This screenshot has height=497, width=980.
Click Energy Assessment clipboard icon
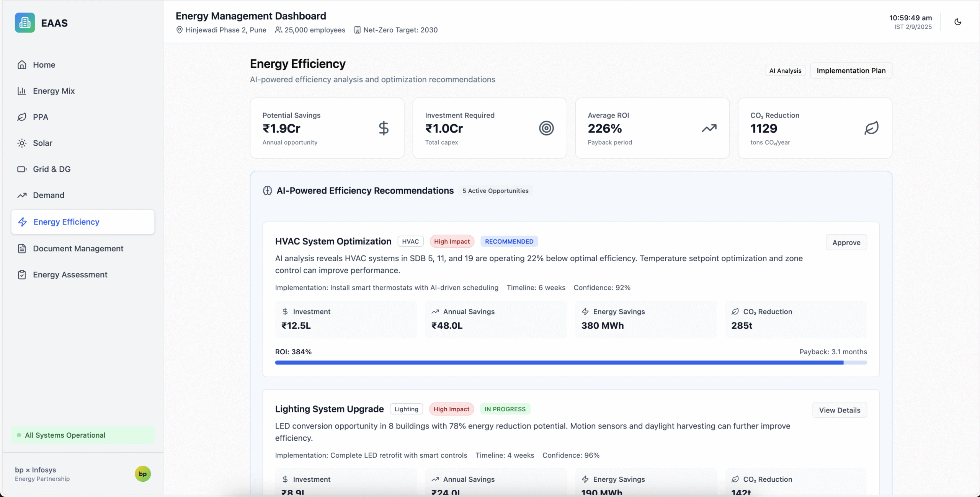[x=22, y=275]
